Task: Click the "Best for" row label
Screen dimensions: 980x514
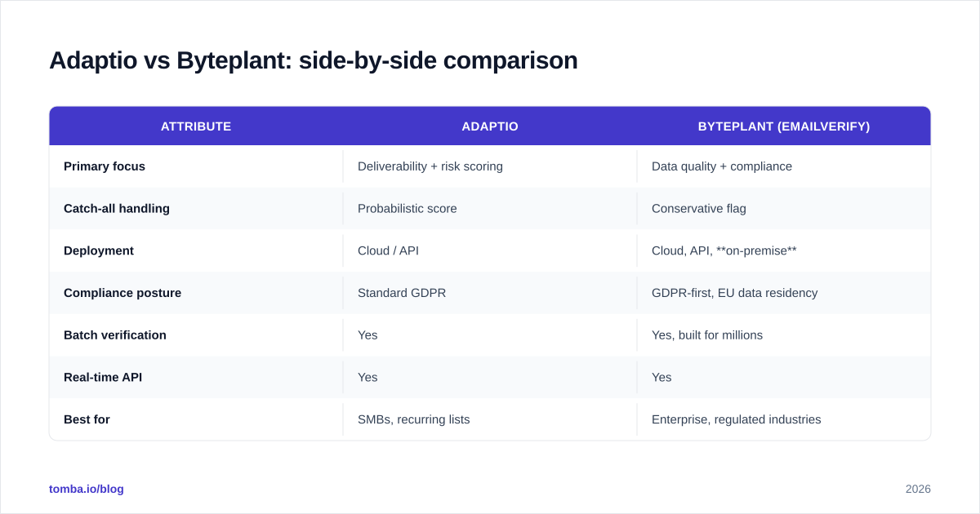Action: click(87, 420)
